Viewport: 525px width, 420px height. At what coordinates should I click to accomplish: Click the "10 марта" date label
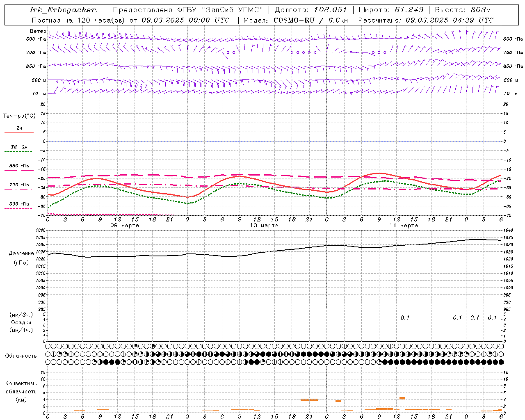pos(264,226)
